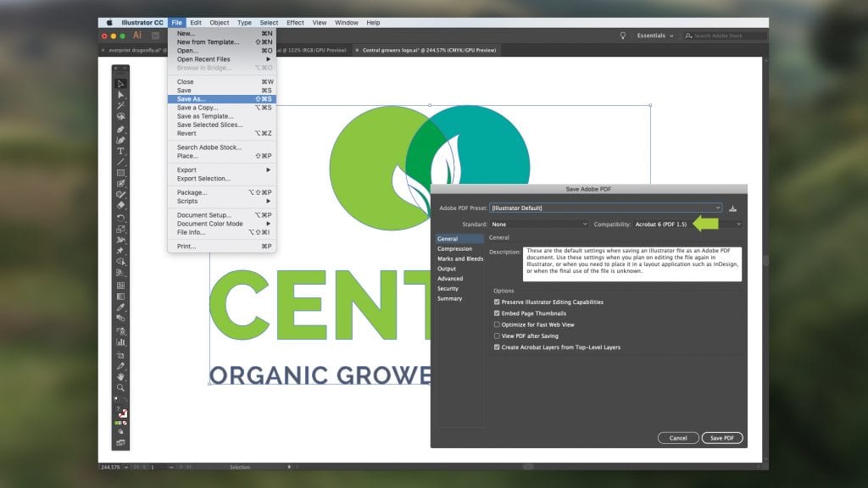Select the Hand tool
Image resolution: width=868 pixels, height=488 pixels.
[120, 377]
